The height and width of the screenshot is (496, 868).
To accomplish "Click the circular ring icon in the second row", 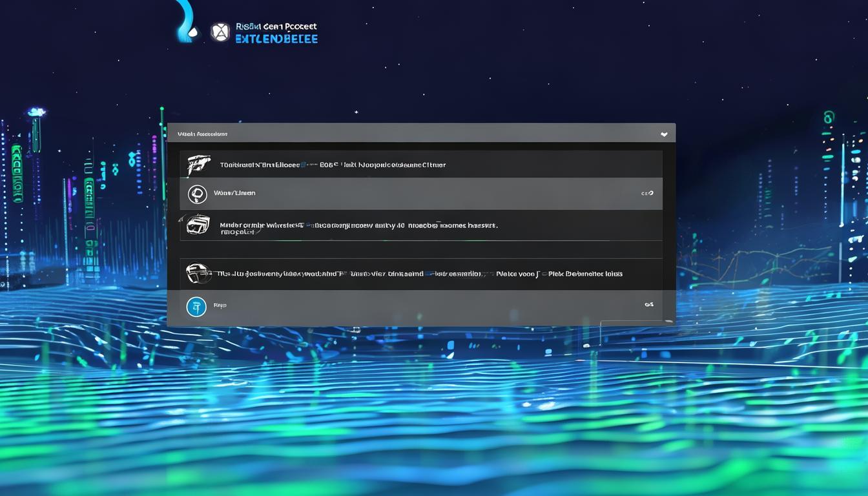I will click(197, 194).
